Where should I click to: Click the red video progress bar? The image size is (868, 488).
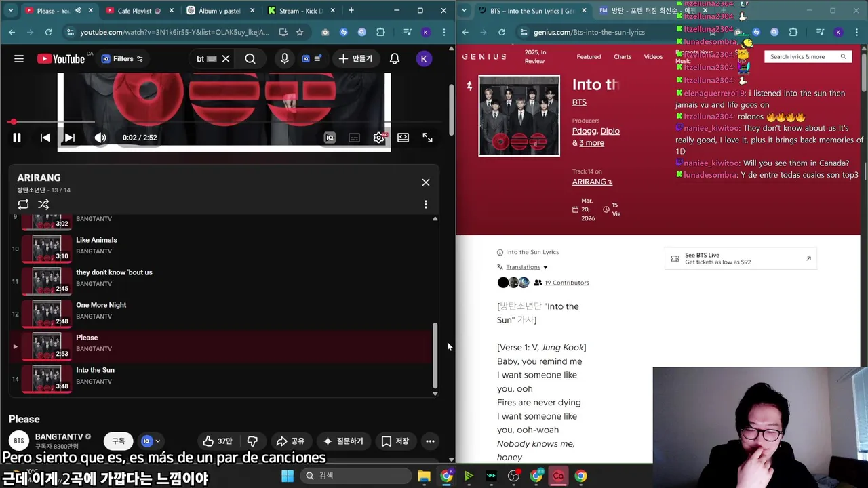coord(224,122)
